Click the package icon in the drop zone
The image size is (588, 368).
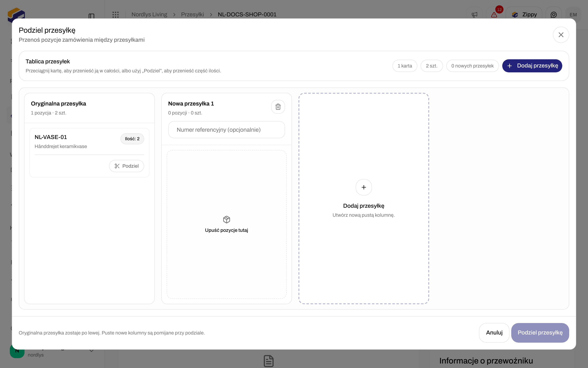[226, 220]
